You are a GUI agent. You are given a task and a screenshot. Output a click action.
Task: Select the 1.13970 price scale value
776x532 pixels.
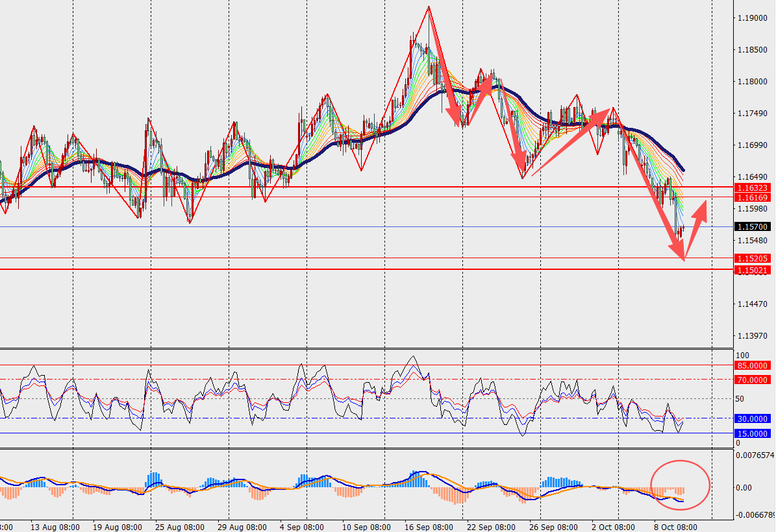click(753, 336)
